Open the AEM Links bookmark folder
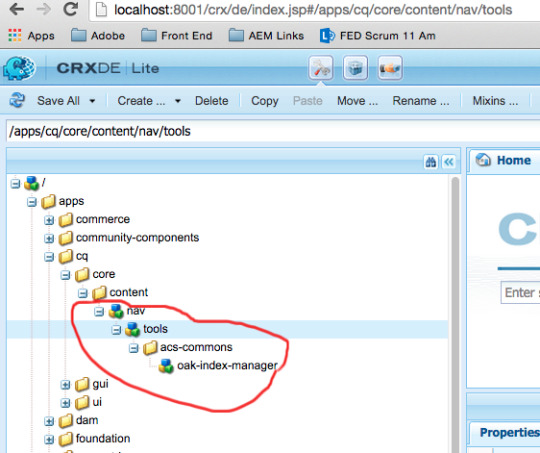This screenshot has height=453, width=540. (x=266, y=35)
